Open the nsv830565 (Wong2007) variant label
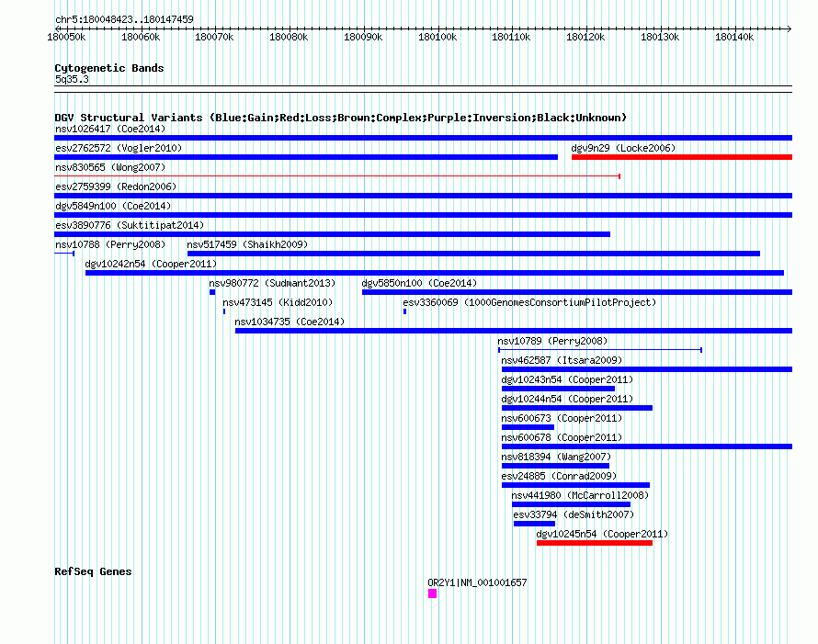This screenshot has height=644, width=818. (110, 167)
